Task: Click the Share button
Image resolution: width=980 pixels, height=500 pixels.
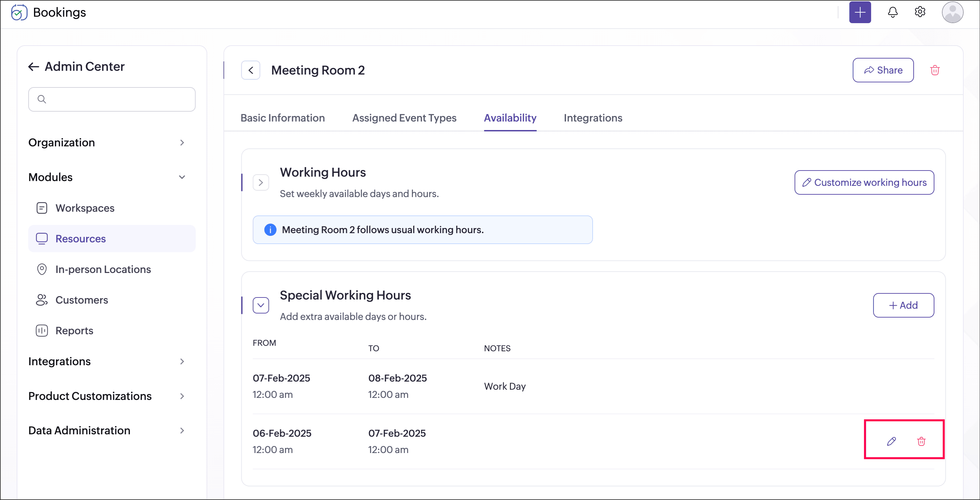Action: coord(883,70)
